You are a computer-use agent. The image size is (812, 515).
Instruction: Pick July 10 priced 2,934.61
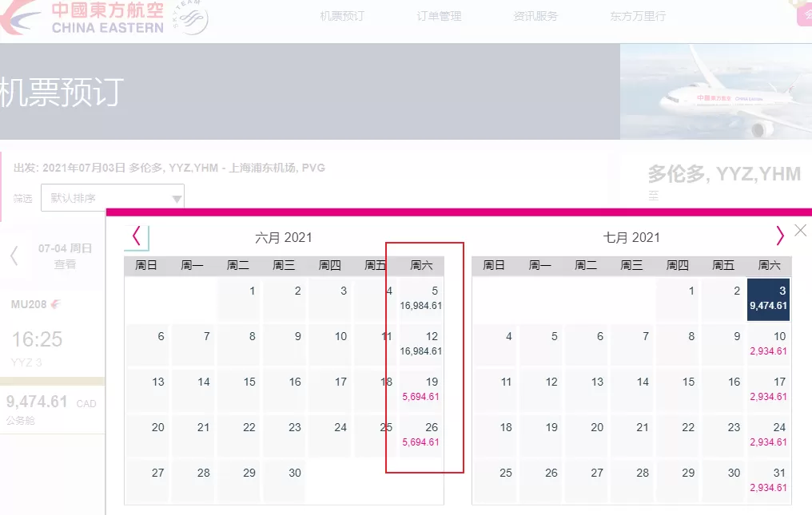(x=769, y=344)
